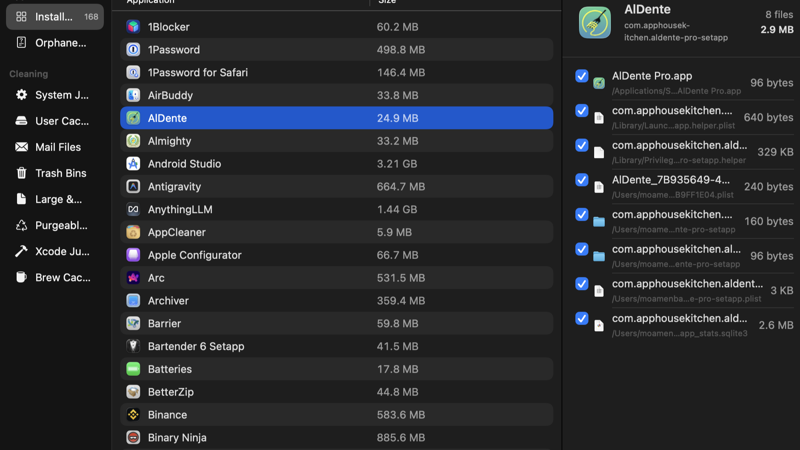Click the AlDente Pro.app green file icon
800x450 pixels.
(599, 83)
